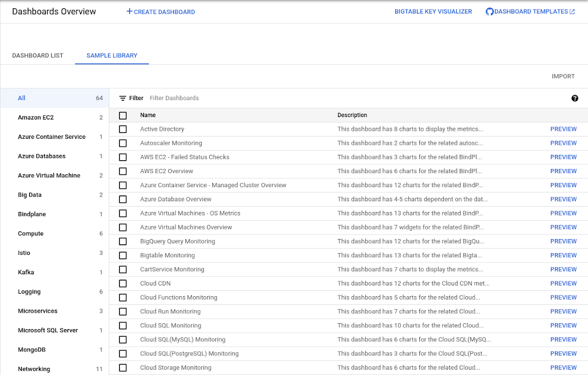Click the Cloud CDN dashboard name

(x=155, y=283)
